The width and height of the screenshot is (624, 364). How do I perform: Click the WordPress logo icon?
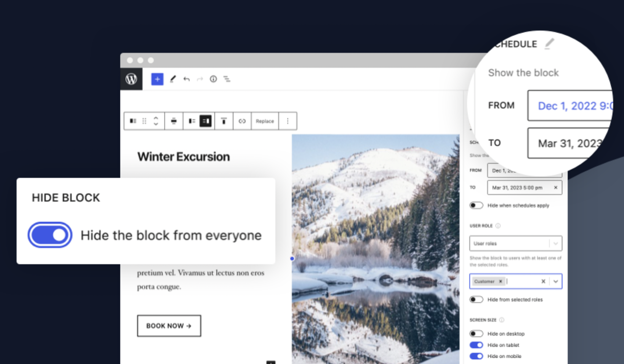tap(131, 79)
